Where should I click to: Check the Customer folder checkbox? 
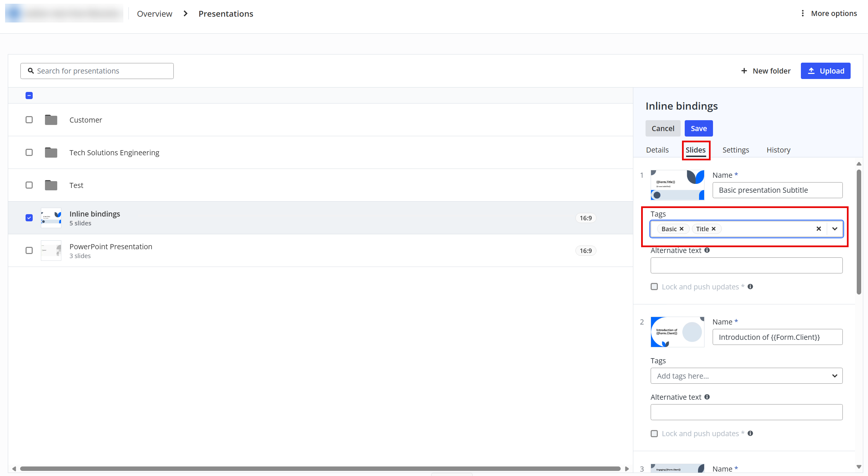[29, 120]
